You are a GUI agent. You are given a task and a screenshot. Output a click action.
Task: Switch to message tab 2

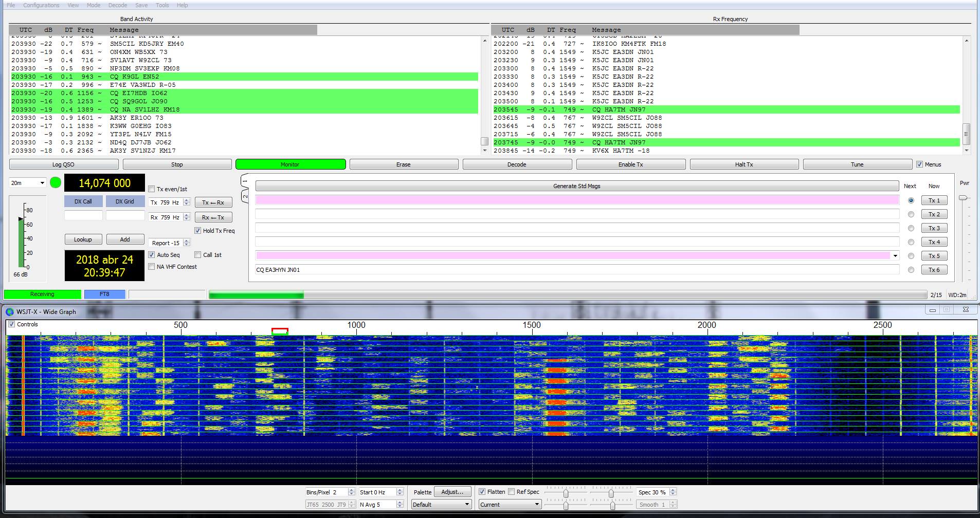245,196
